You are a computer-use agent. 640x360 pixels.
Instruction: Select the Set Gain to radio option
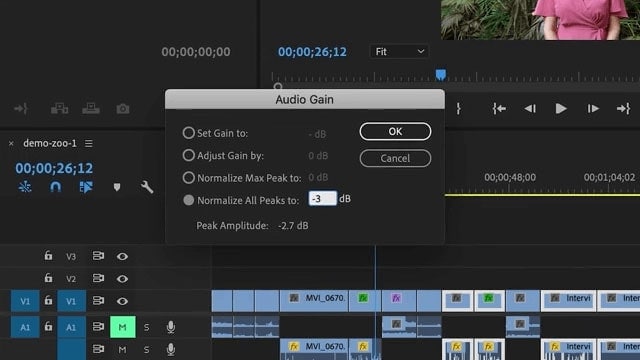(188, 133)
